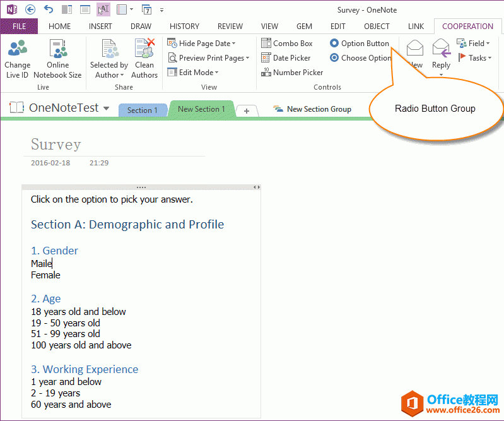Click the 'Female' answer line
The width and height of the screenshot is (504, 421).
click(45, 275)
